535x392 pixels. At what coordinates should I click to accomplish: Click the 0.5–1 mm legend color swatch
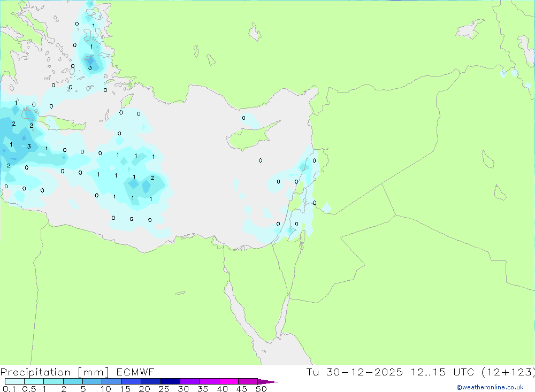coord(34,381)
